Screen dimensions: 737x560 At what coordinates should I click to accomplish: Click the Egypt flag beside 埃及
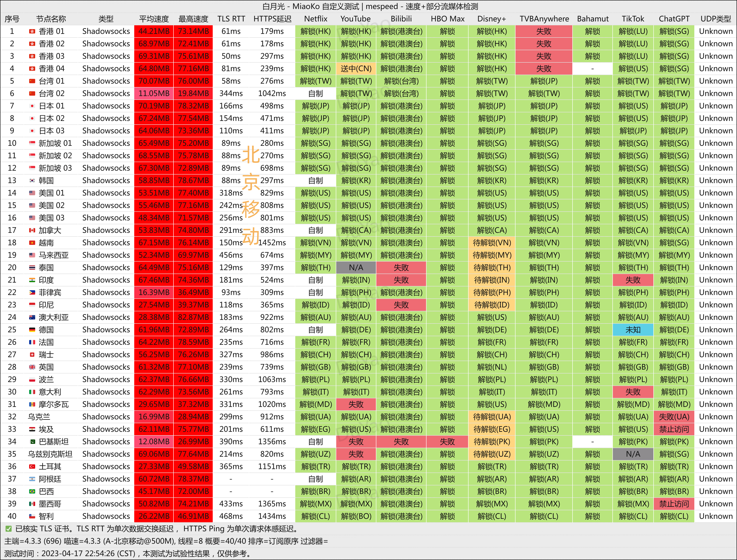32,429
